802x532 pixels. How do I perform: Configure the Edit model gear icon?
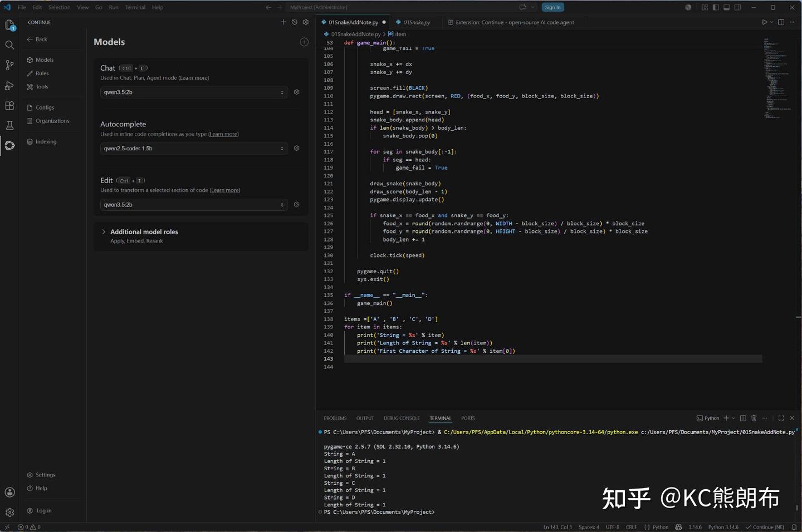(x=297, y=204)
